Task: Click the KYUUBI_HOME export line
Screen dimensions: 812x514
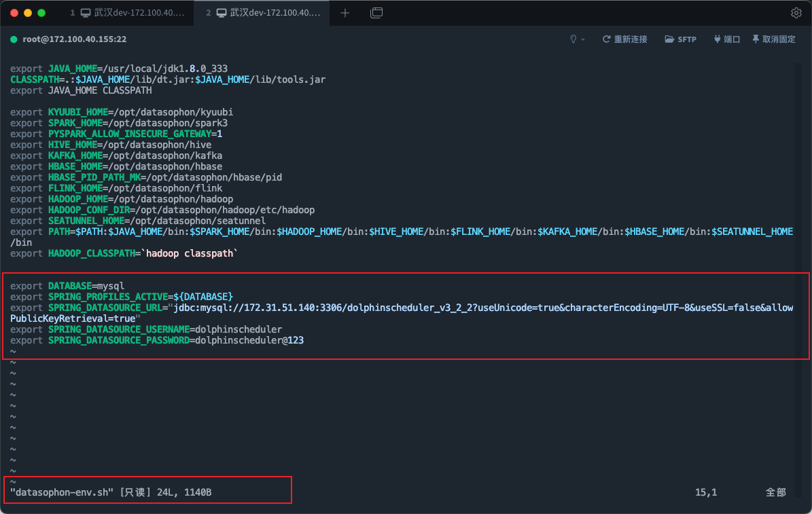Action: point(122,112)
